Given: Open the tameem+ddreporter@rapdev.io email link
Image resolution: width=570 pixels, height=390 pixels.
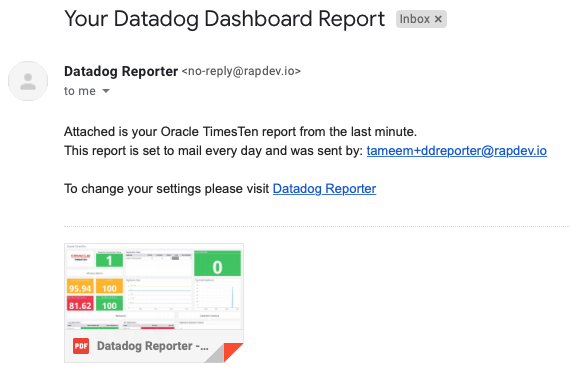Looking at the screenshot, I should [457, 151].
